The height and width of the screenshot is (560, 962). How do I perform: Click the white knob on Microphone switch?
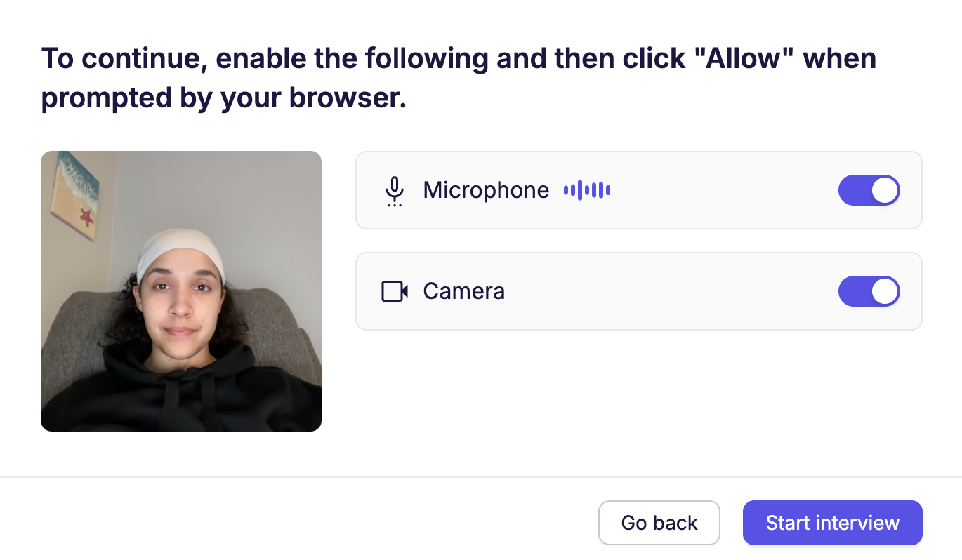coord(884,190)
